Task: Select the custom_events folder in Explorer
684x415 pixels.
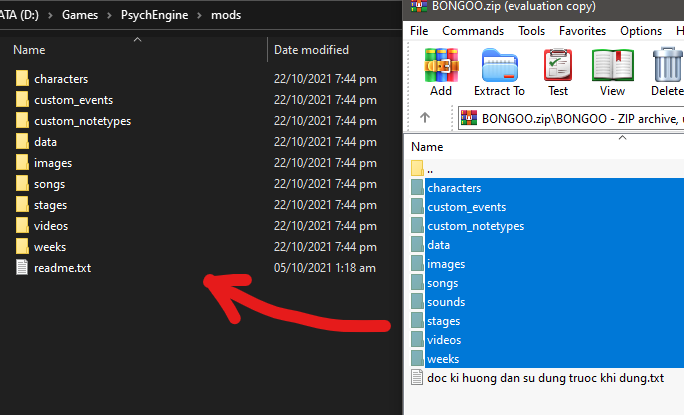Action: pyautogui.click(x=73, y=100)
